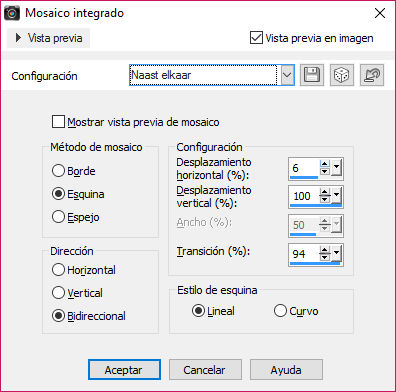Viewport: 396px width, 392px height.
Task: Increase the Transición value with up arrow
Action: [x=324, y=250]
